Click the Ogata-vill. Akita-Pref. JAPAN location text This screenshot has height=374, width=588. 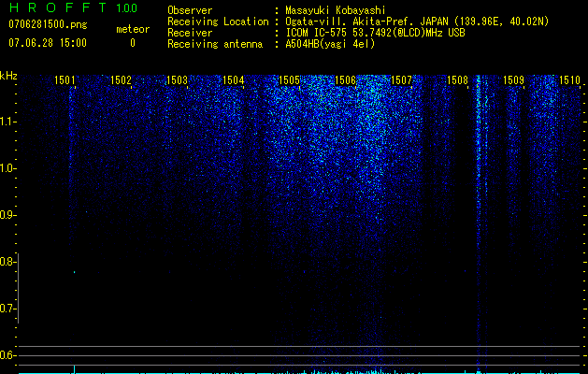point(417,22)
